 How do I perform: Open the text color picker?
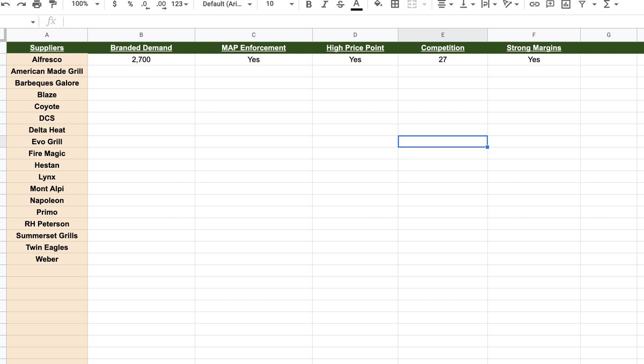(x=356, y=5)
